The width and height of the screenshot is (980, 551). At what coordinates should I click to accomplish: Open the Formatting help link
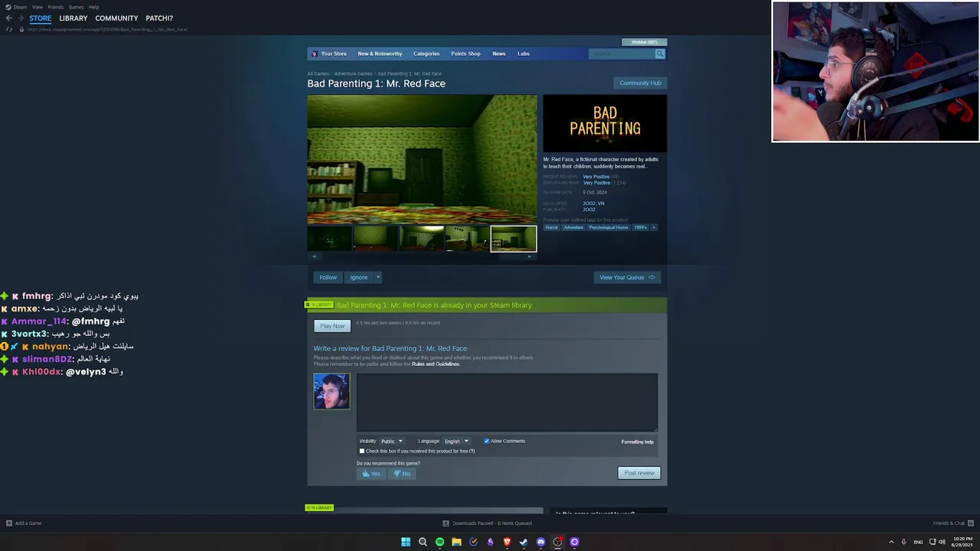pyautogui.click(x=638, y=442)
